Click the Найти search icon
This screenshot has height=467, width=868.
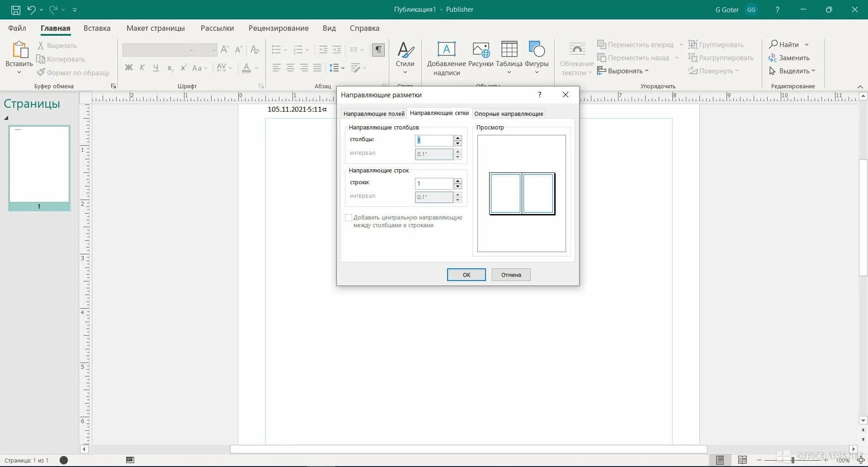pyautogui.click(x=774, y=44)
